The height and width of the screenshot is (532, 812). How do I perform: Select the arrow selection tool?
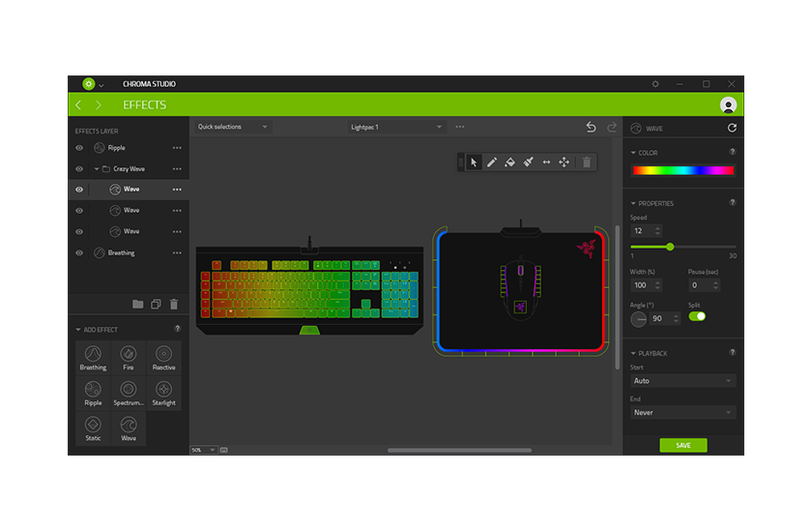[474, 163]
